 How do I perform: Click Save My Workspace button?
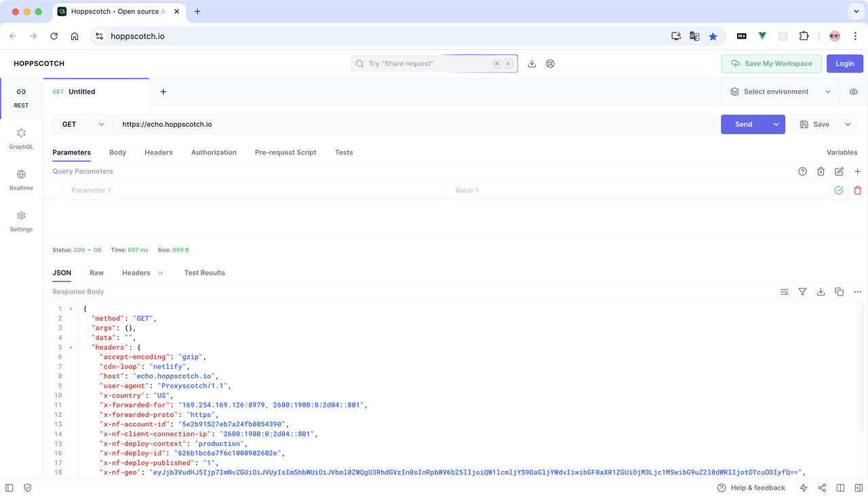point(772,64)
